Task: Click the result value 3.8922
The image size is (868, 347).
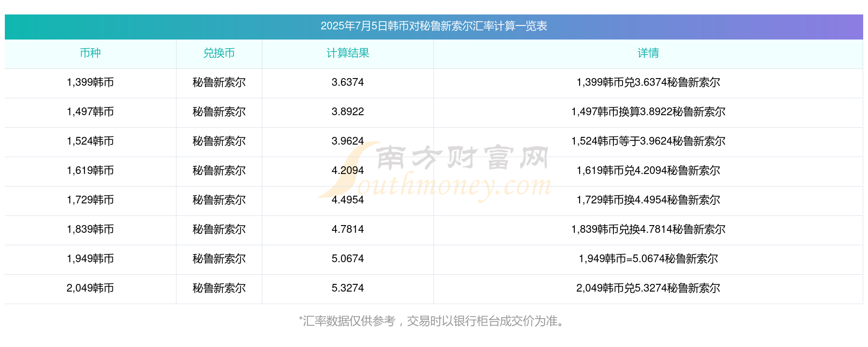Action: click(348, 112)
